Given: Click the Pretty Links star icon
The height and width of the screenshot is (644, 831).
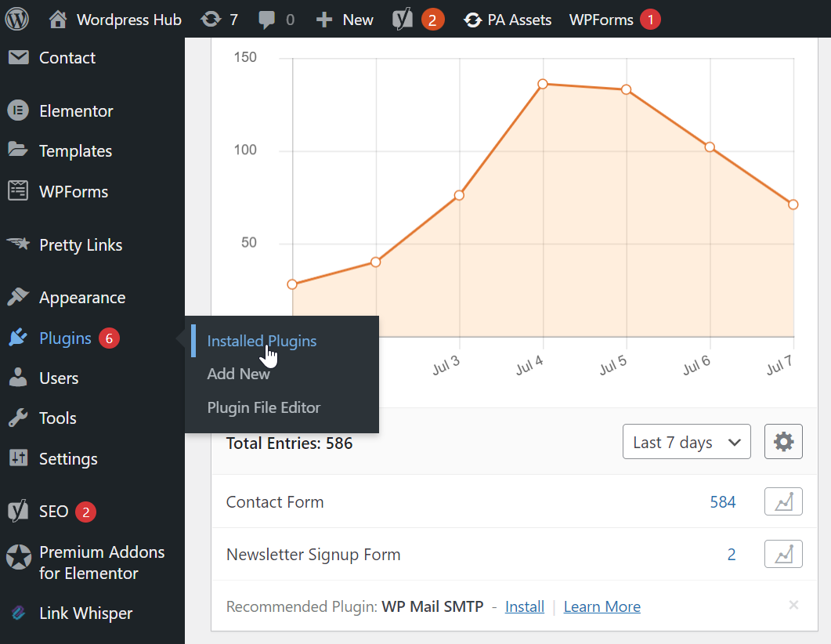Looking at the screenshot, I should click(x=19, y=244).
